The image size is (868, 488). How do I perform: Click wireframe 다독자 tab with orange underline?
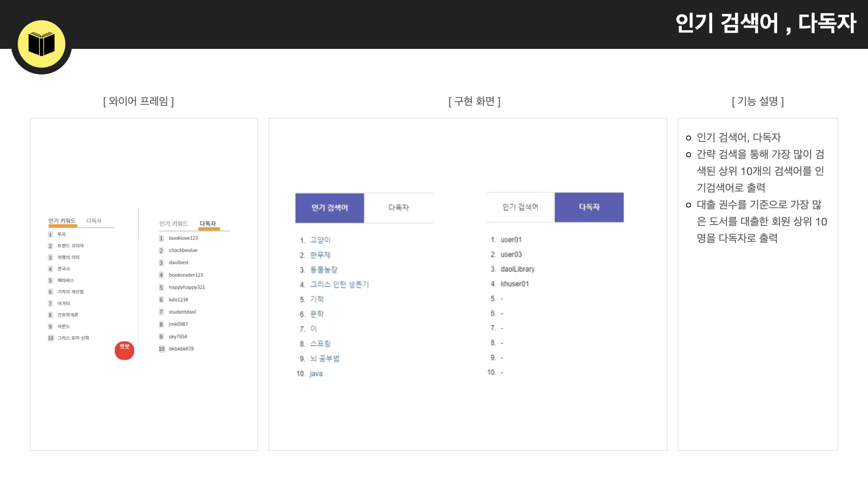[208, 224]
